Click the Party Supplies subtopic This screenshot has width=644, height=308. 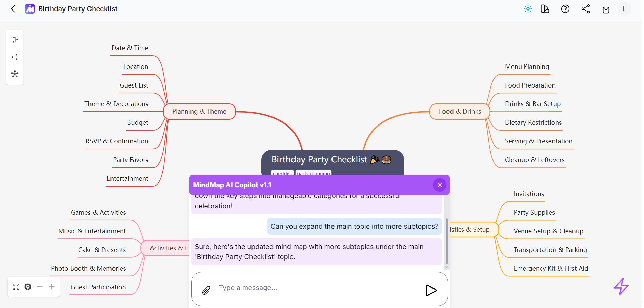[534, 213]
